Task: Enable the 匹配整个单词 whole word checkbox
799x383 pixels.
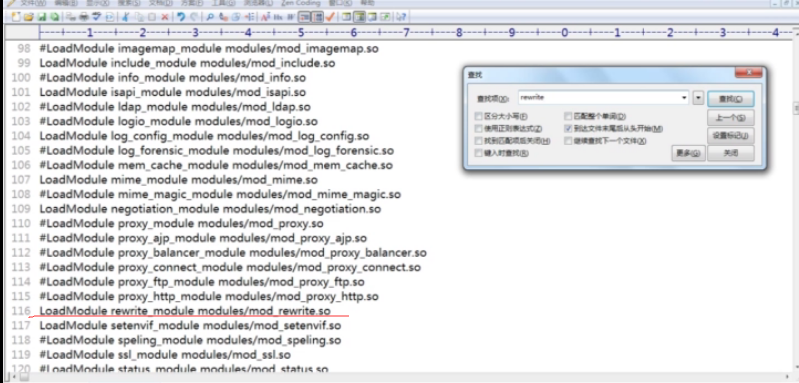Action: tap(569, 117)
